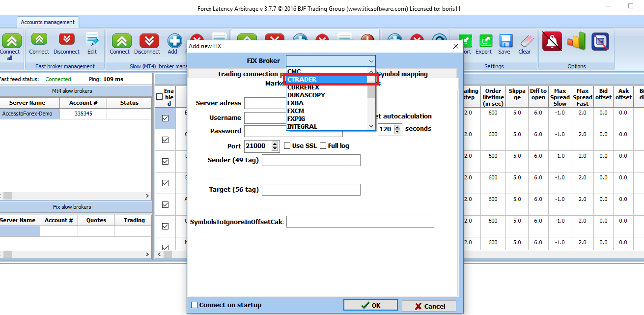Pick INTEGRAL in the broker dropdown
This screenshot has height=315, width=644.
click(x=327, y=126)
